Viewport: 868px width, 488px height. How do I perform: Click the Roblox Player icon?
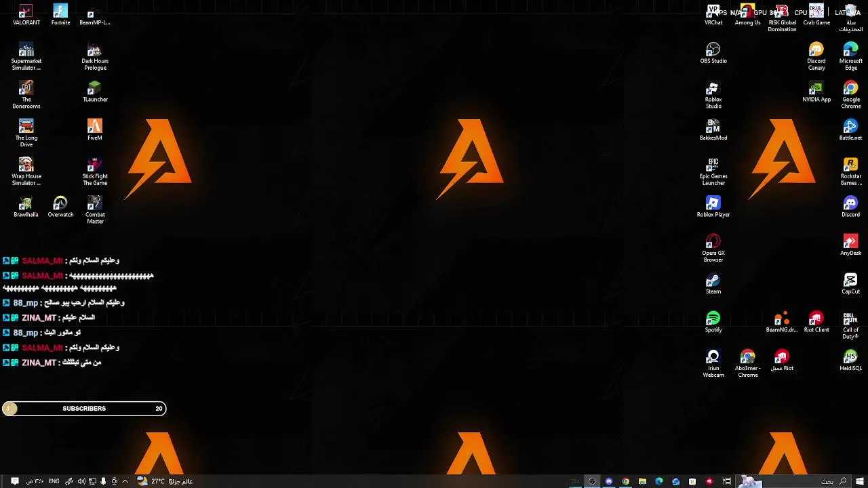[x=713, y=207]
